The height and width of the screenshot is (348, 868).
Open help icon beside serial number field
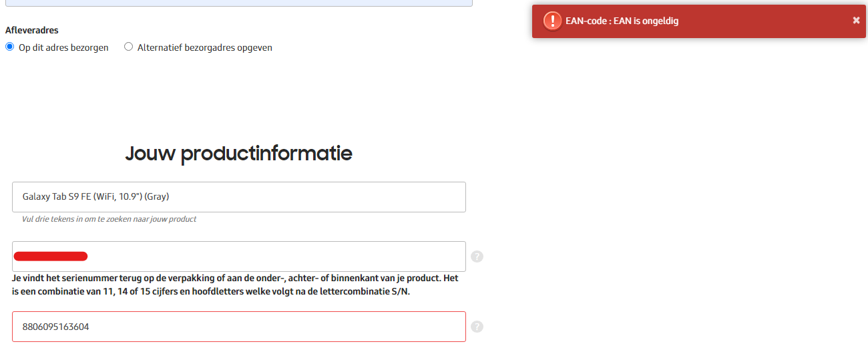477,256
